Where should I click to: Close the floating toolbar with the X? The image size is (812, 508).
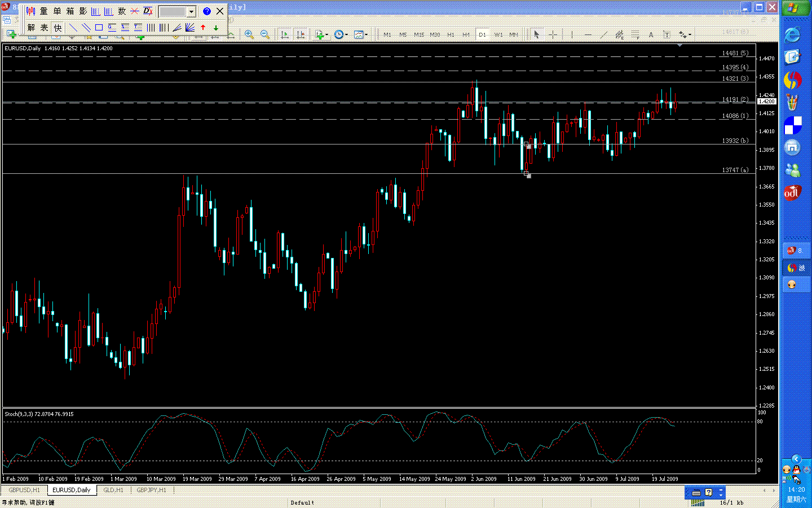[x=220, y=11]
